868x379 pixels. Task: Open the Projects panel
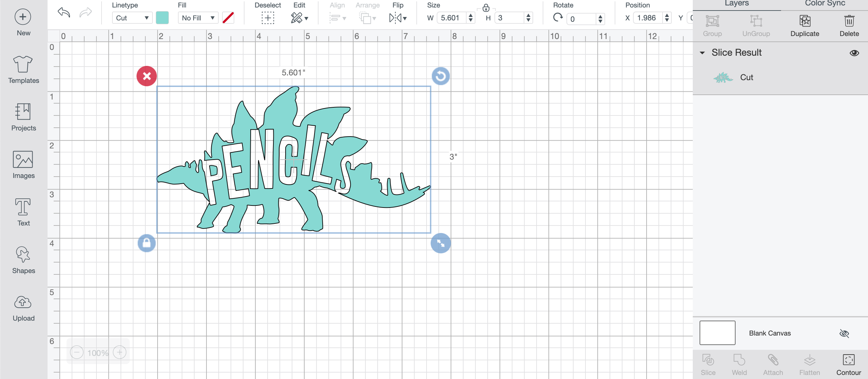point(23,118)
